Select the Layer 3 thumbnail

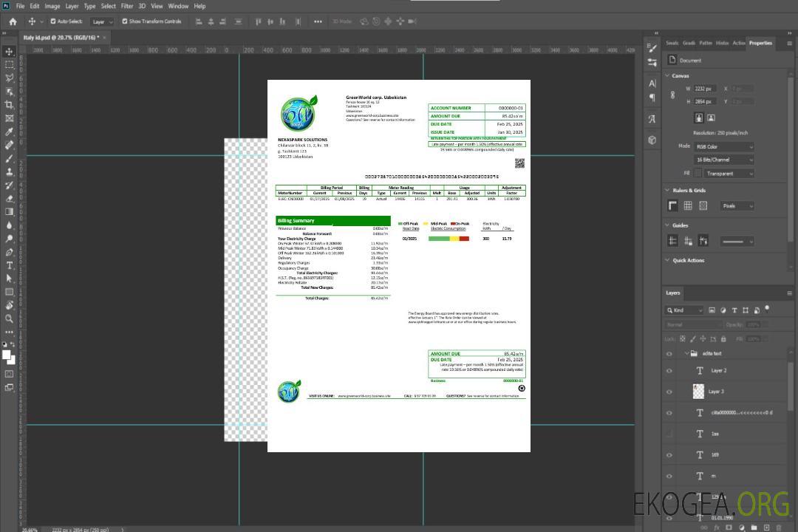(698, 392)
